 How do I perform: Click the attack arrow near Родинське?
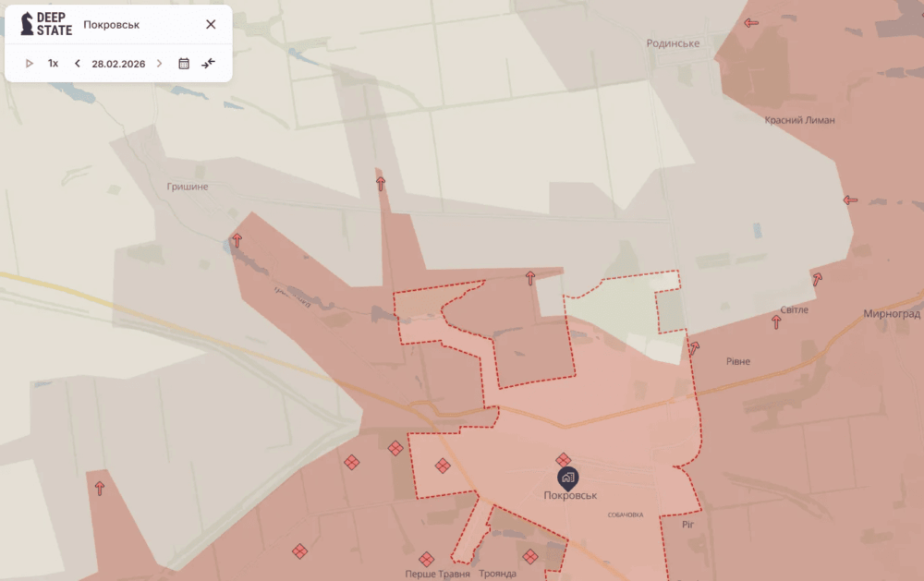pos(751,23)
